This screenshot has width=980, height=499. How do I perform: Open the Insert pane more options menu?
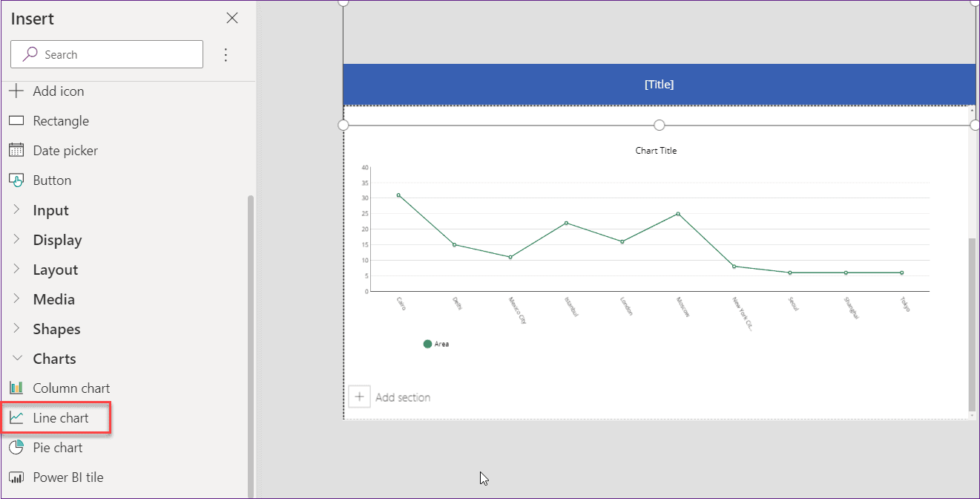point(226,55)
